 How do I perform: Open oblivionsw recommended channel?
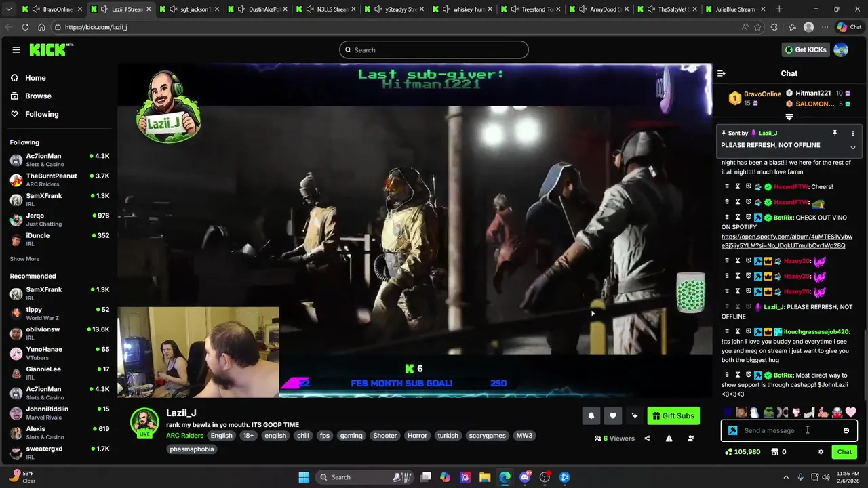coord(60,333)
